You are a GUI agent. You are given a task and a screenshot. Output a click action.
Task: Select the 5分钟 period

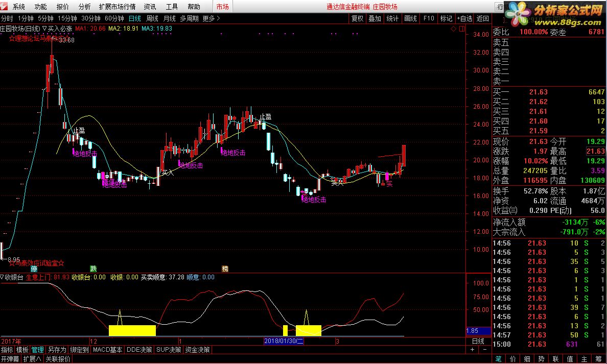coord(45,18)
